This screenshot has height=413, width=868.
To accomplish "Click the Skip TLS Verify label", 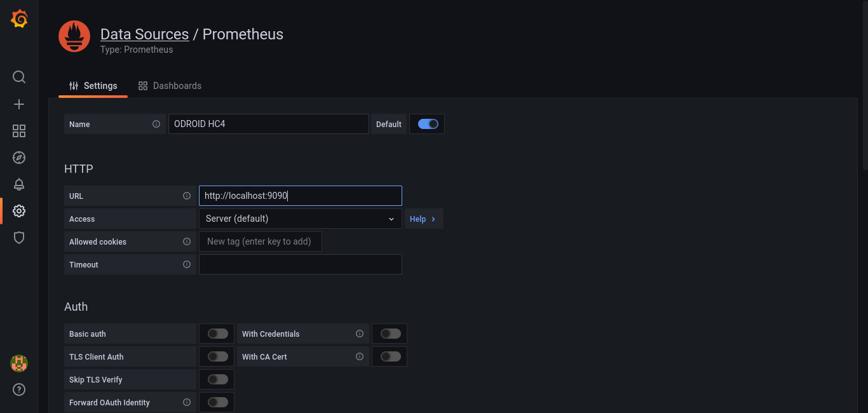I will point(96,379).
